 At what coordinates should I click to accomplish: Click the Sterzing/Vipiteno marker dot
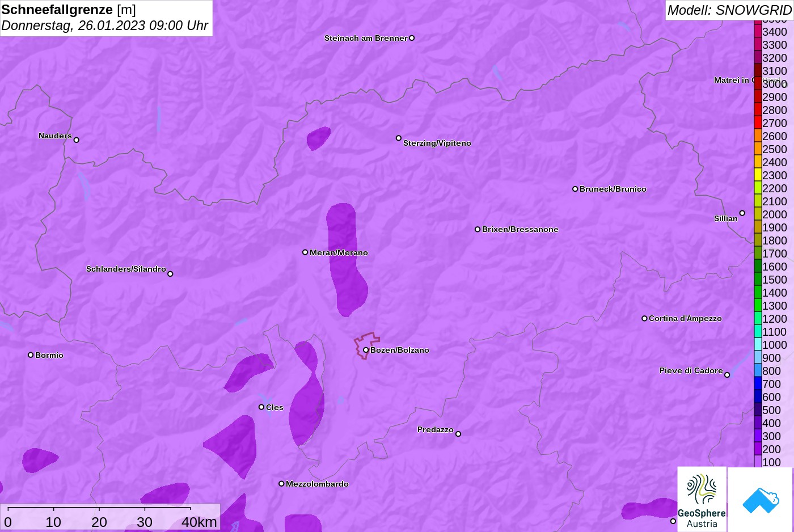[399, 138]
